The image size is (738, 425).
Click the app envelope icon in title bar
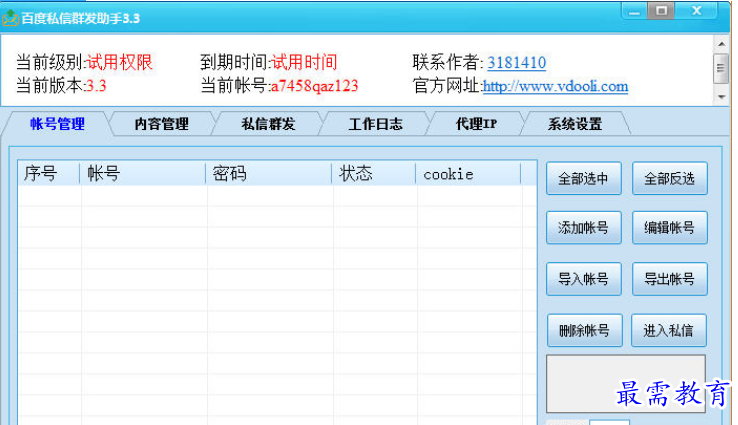10,18
